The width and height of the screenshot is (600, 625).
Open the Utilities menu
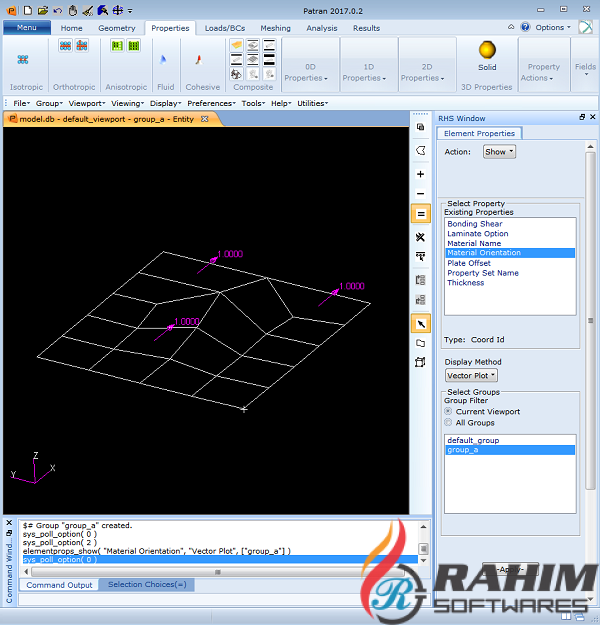pyautogui.click(x=312, y=103)
